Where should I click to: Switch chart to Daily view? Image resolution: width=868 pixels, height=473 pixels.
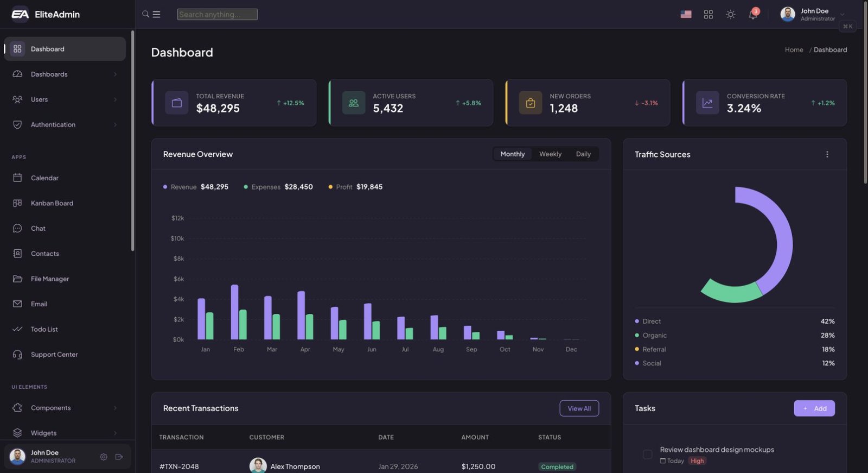[x=583, y=154]
